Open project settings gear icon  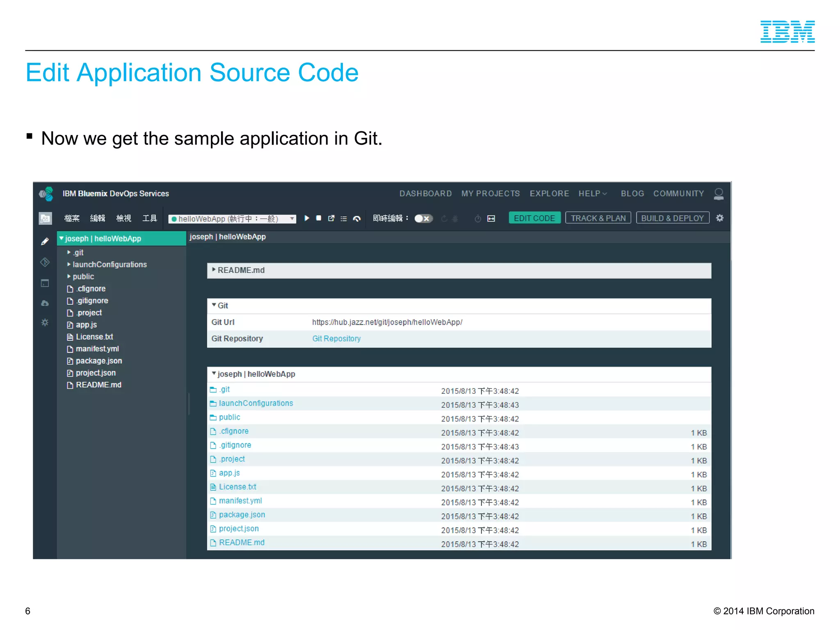point(720,218)
